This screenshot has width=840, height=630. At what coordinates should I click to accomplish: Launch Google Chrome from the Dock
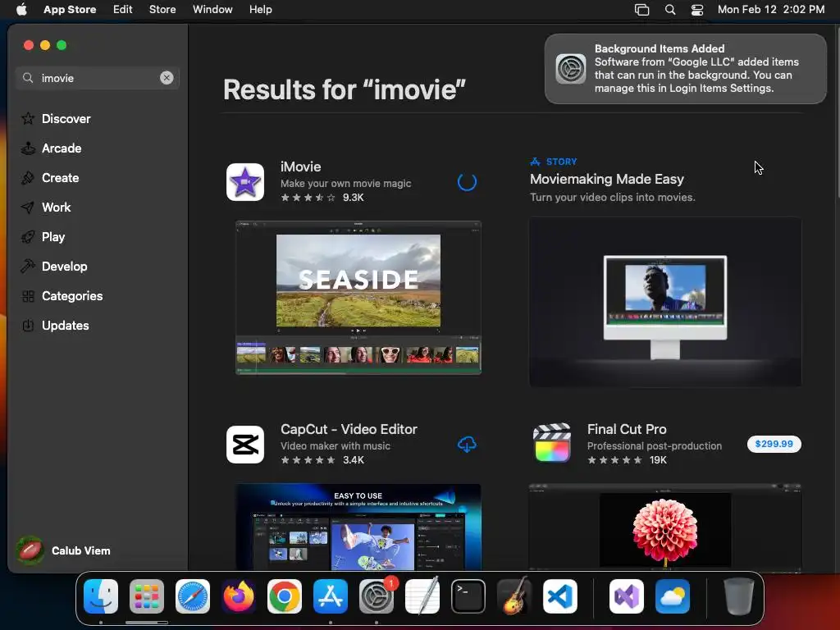tap(285, 596)
